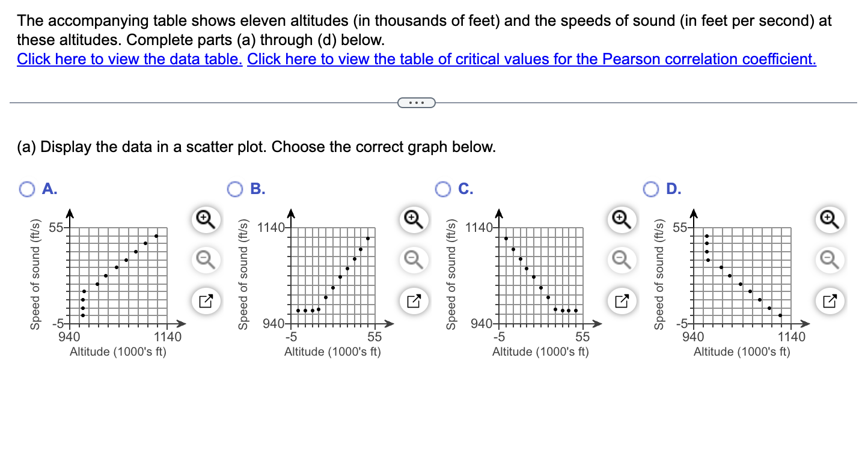Click the magnify/zoom-in icon next to graph A
The image size is (868, 459).
tap(206, 220)
